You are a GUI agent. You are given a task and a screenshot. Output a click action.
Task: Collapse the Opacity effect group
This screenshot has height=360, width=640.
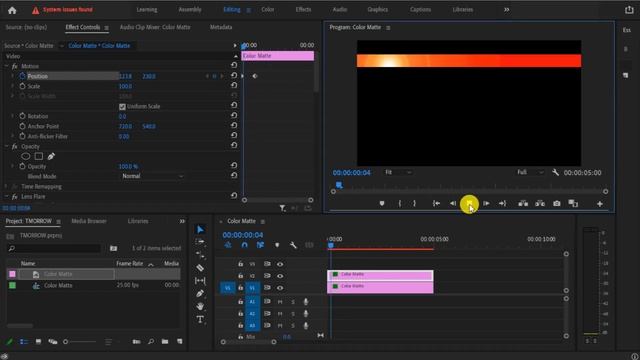pos(7,146)
